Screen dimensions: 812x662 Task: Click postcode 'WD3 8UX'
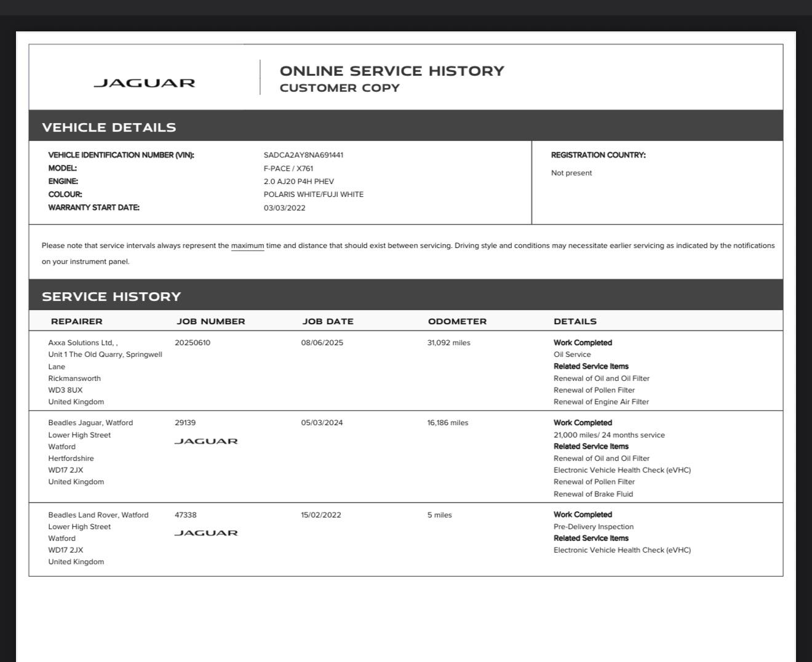(x=65, y=390)
